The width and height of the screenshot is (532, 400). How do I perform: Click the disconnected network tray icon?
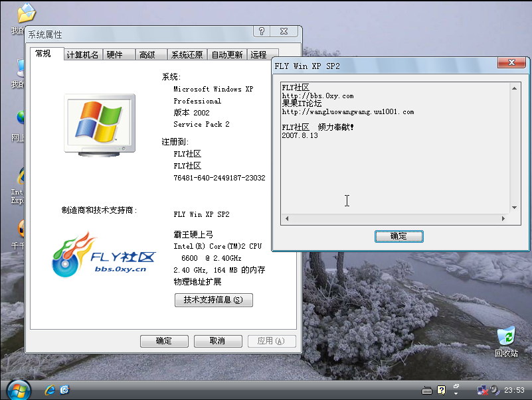pos(482,391)
